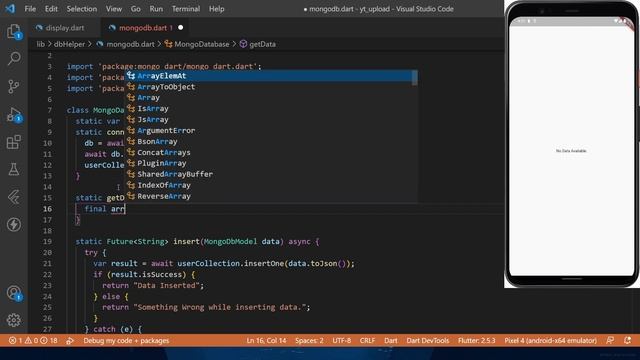Open the Edit menu
The image size is (640, 360).
click(x=51, y=9)
